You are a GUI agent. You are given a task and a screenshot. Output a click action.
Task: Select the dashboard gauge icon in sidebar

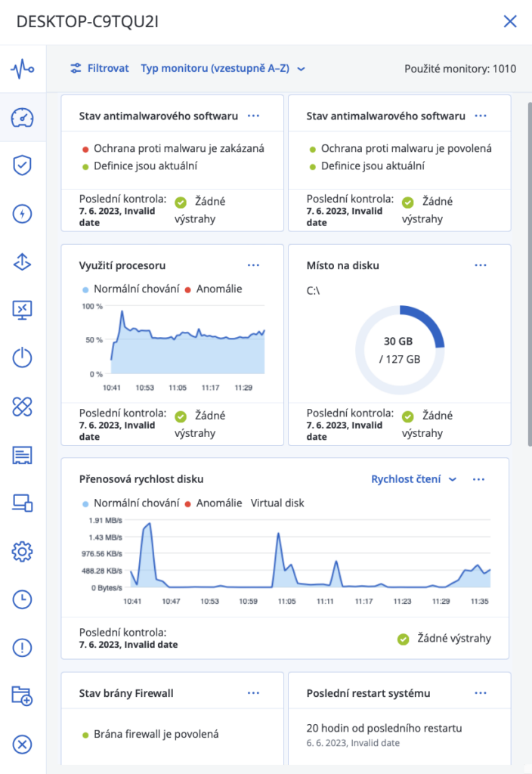tap(23, 118)
